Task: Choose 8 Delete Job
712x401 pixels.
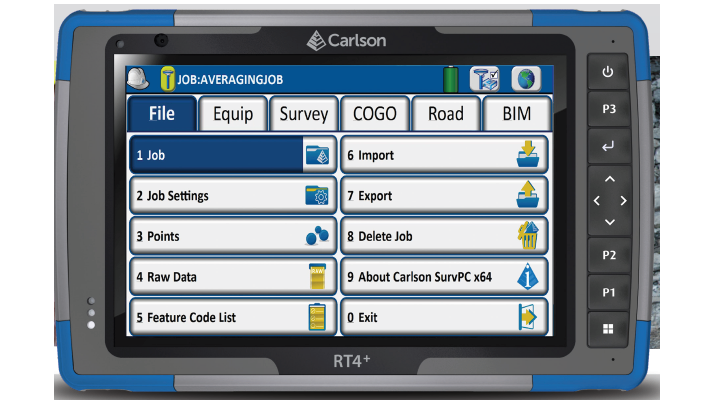Action: 444,236
